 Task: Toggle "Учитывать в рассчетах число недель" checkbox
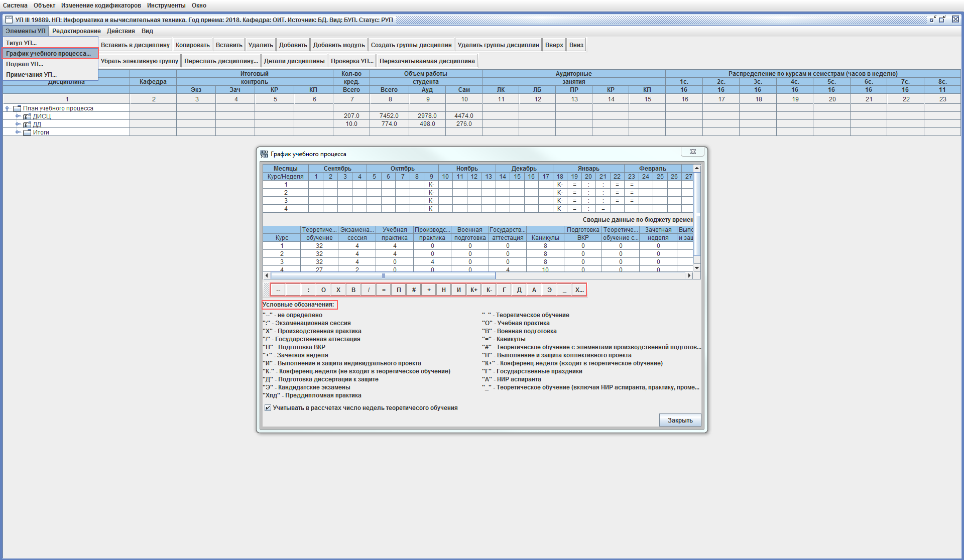[268, 408]
